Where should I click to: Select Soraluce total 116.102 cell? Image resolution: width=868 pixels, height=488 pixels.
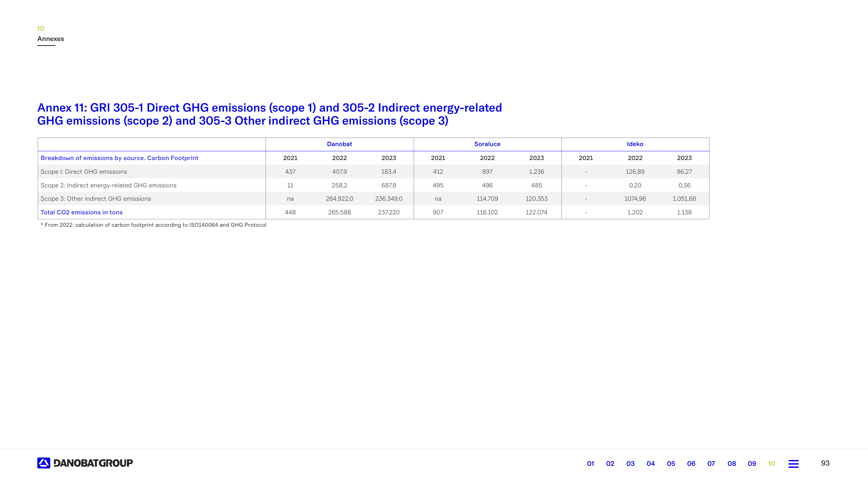pyautogui.click(x=487, y=212)
